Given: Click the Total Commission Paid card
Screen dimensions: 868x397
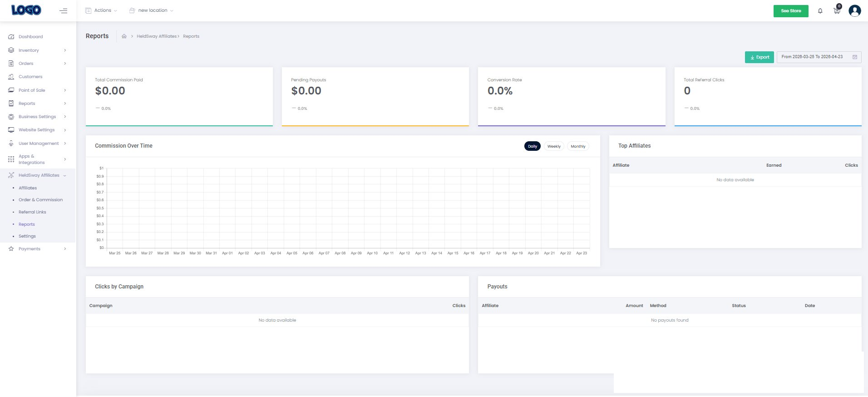Looking at the screenshot, I should point(179,97).
